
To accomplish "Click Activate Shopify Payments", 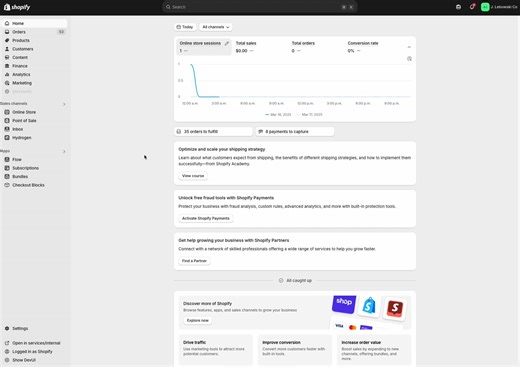I will (206, 218).
